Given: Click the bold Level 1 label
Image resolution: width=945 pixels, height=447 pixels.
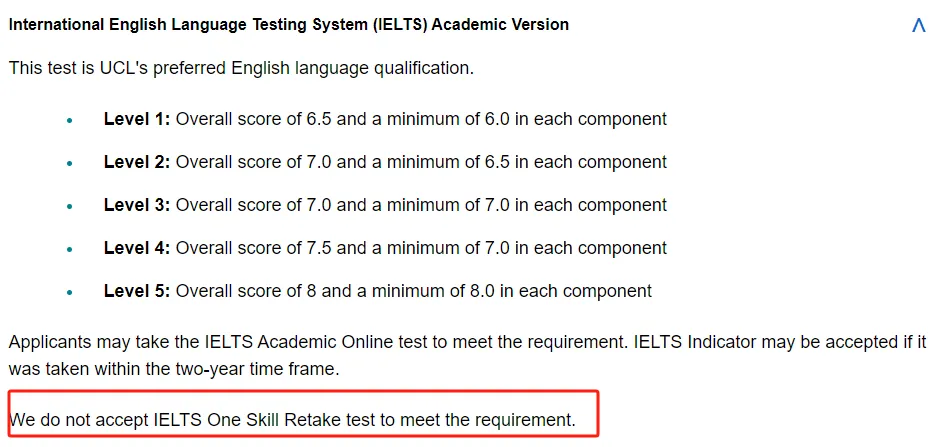Looking at the screenshot, I should [x=137, y=119].
